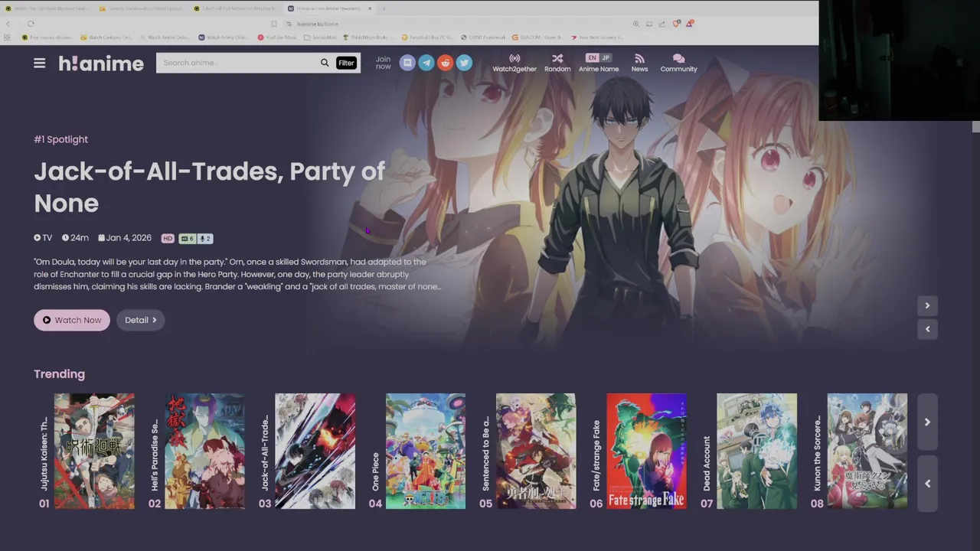Click the HD quality badge
This screenshot has height=551, width=980.
tap(168, 238)
